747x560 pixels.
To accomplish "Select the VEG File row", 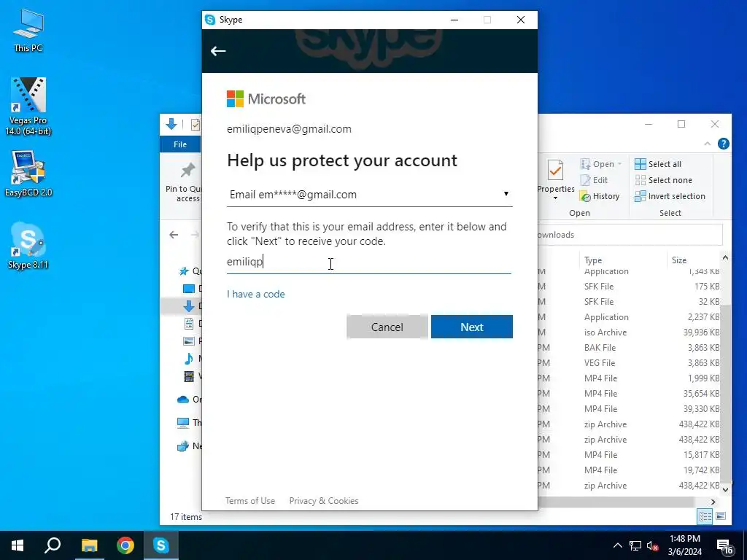I will click(629, 363).
